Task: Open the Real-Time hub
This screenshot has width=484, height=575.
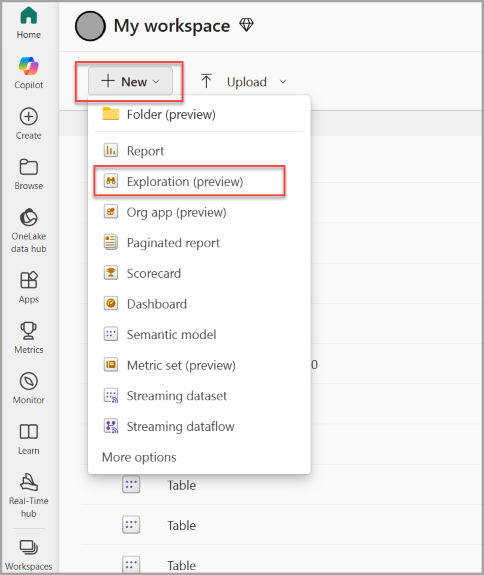Action: 29,495
